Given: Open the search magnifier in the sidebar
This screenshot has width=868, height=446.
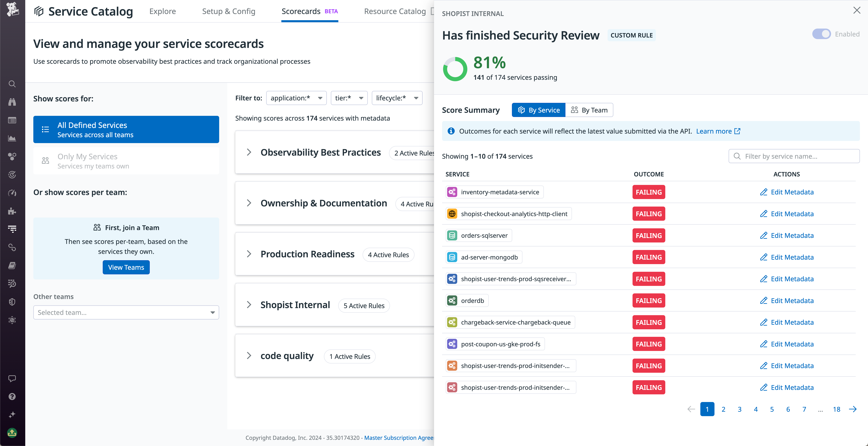Looking at the screenshot, I should 12,84.
